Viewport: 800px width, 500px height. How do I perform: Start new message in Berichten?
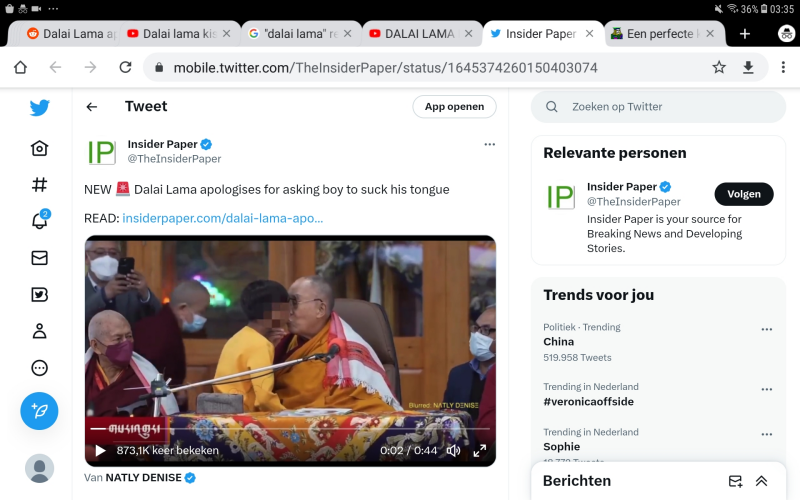[x=735, y=481]
